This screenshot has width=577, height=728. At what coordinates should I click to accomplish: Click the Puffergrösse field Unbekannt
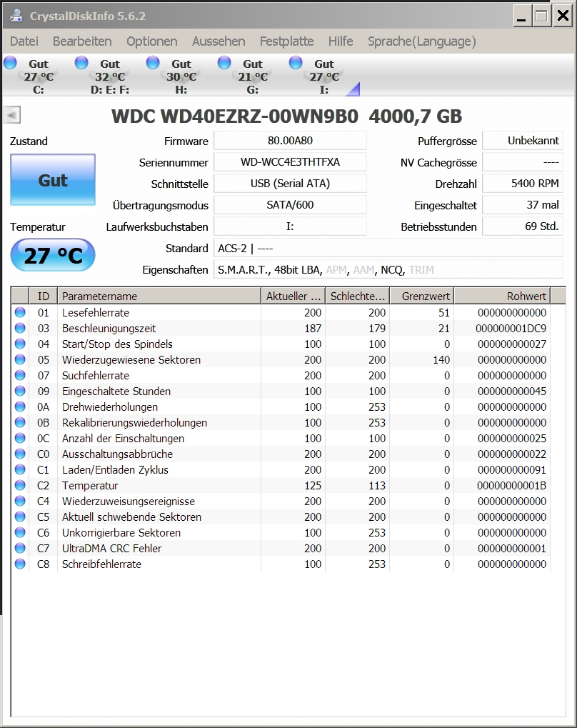(523, 141)
